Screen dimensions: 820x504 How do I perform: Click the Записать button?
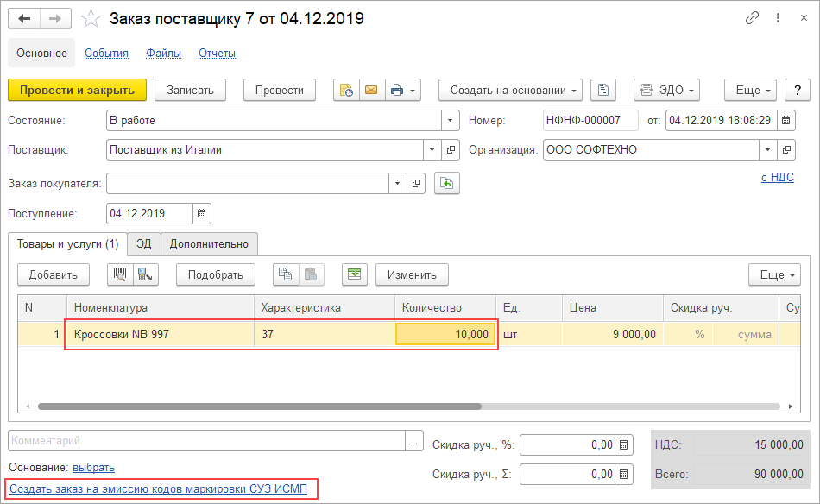click(x=191, y=90)
